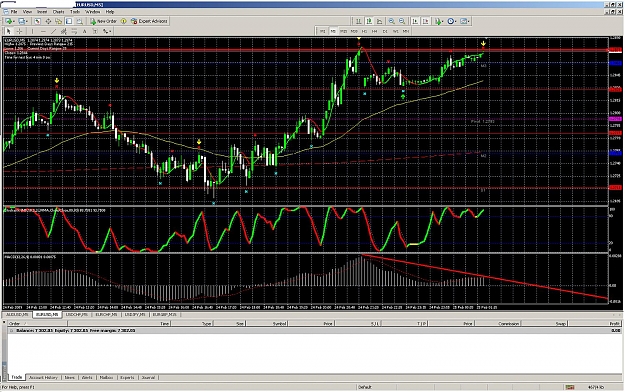Image resolution: width=625 pixels, height=392 pixels.
Task: Switch to Line Chart display
Action: 379,21
